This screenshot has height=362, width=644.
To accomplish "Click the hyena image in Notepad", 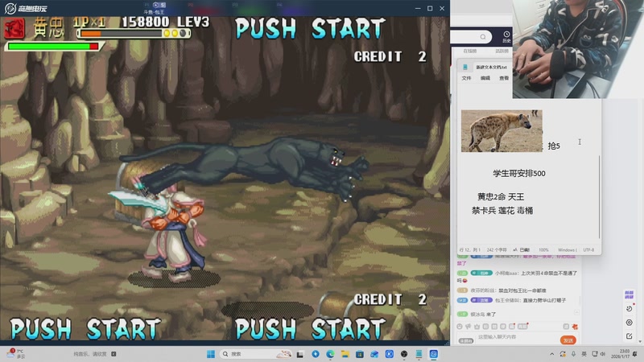I will click(502, 131).
